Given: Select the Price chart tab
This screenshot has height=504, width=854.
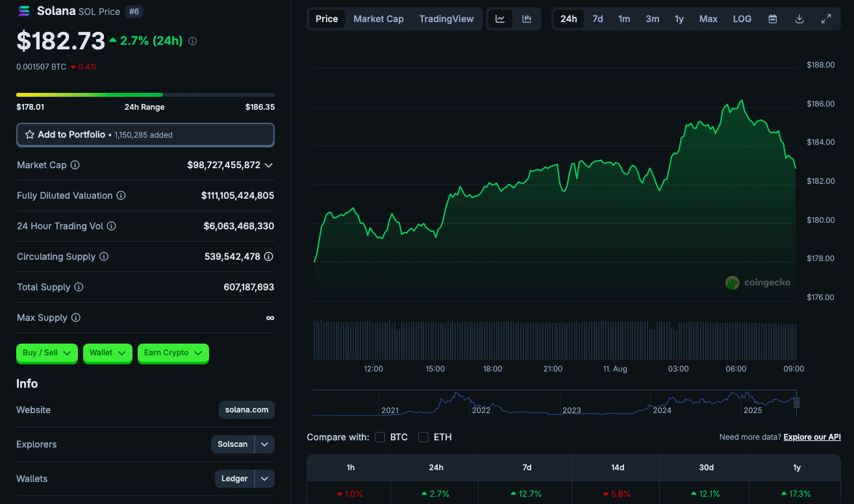Looking at the screenshot, I should [327, 19].
